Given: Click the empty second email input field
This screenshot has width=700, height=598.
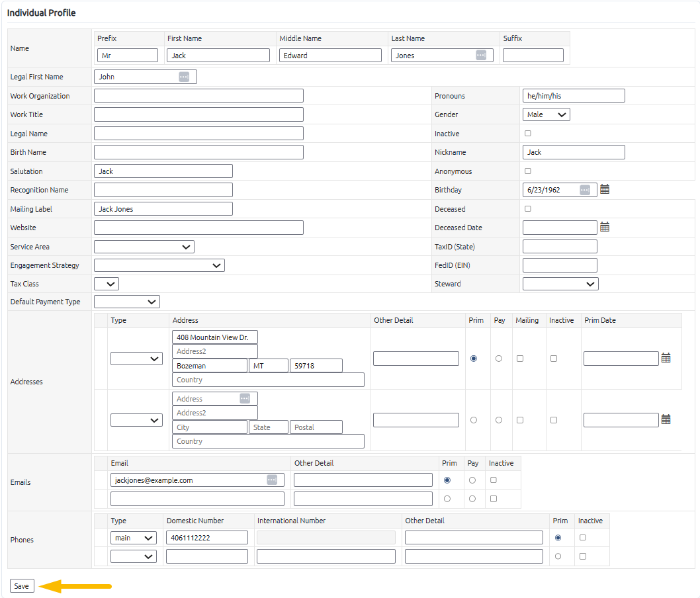Looking at the screenshot, I should (197, 499).
